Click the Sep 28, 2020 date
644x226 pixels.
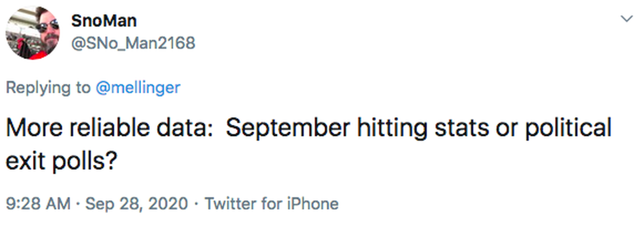point(137,205)
